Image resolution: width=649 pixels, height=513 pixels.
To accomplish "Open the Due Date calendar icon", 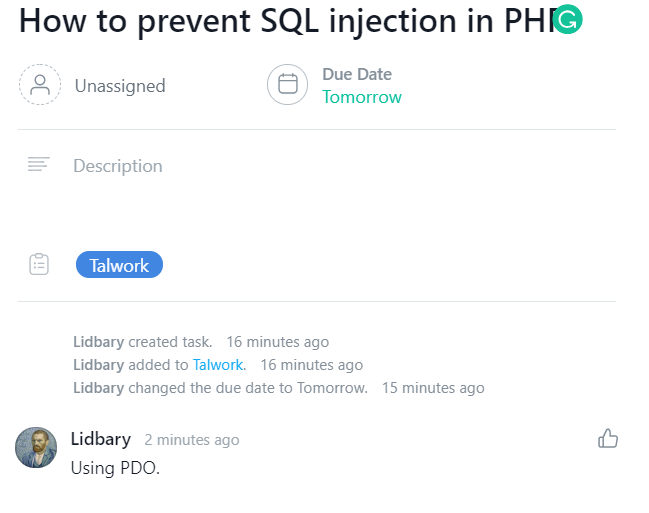I will 287,85.
